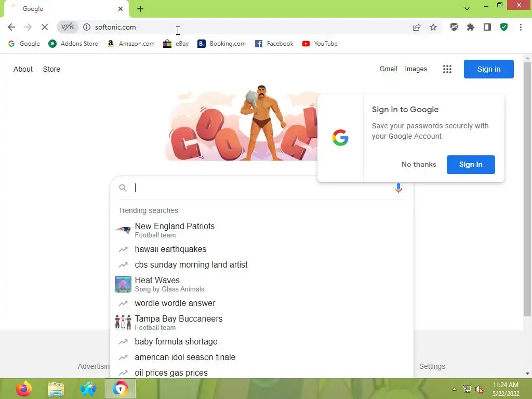Open the browser three-dot menu
The height and width of the screenshot is (399, 532).
point(521,27)
